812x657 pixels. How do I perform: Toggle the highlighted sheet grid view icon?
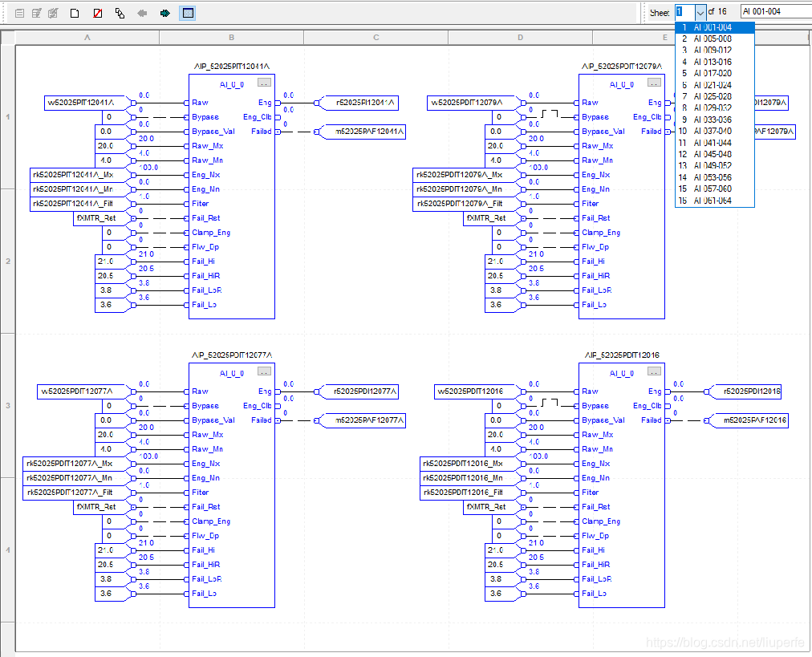(187, 12)
